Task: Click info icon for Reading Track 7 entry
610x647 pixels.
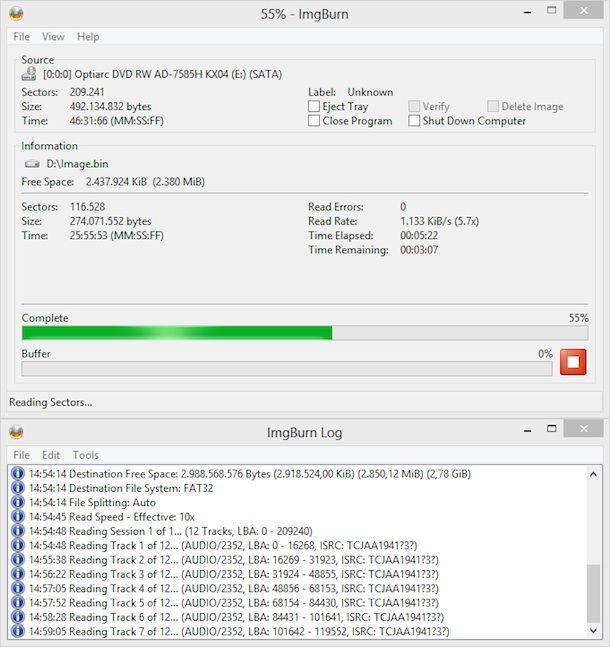Action: pyautogui.click(x=17, y=631)
